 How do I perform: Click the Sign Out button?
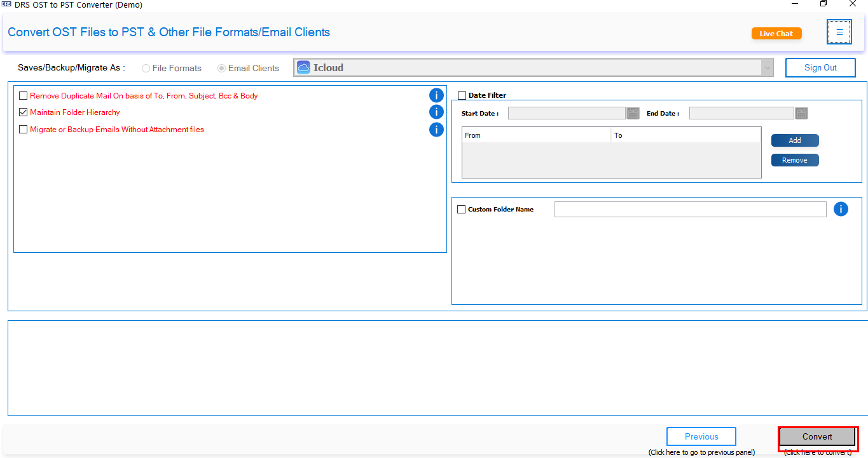pos(820,67)
